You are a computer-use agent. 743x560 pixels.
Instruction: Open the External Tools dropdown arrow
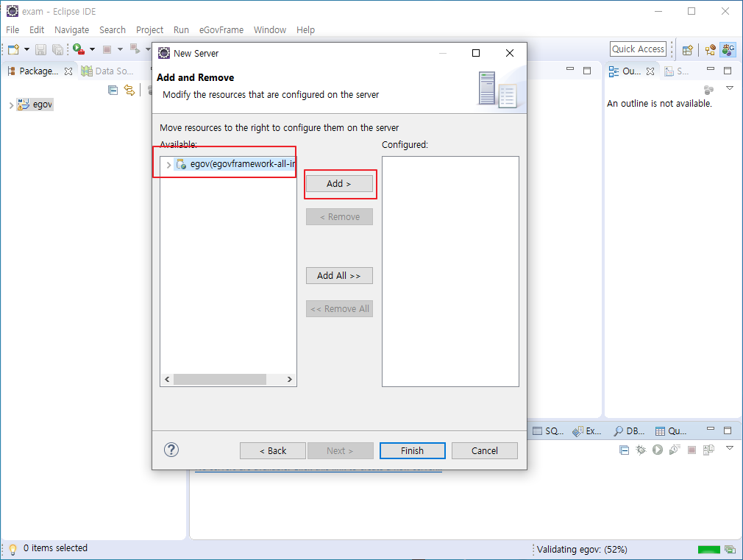[x=92, y=49]
